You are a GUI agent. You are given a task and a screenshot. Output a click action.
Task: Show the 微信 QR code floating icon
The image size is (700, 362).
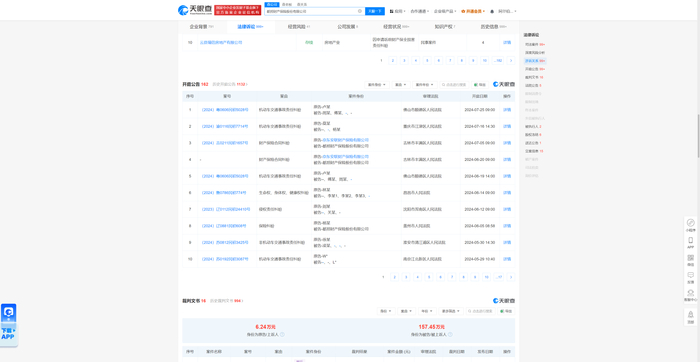click(691, 260)
